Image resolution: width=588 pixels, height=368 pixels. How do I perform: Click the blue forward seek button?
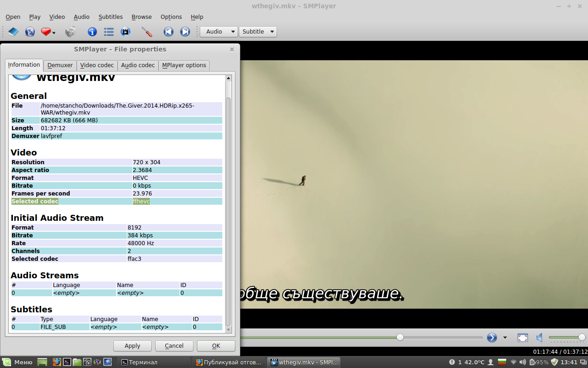click(492, 338)
